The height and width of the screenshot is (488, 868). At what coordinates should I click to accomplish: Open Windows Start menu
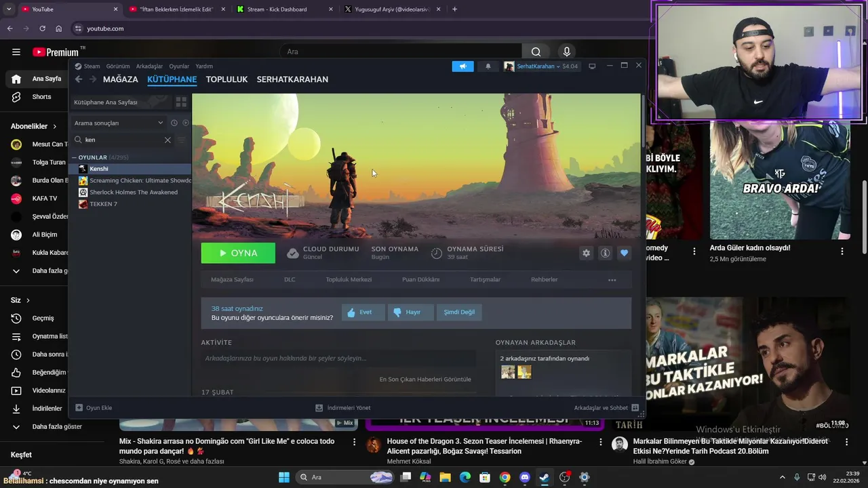coord(284,477)
